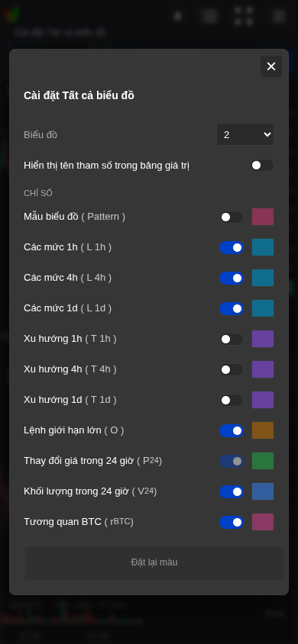Select green swatch for Thay đổi giá 24 giờ
The height and width of the screenshot is (644, 298).
click(263, 461)
